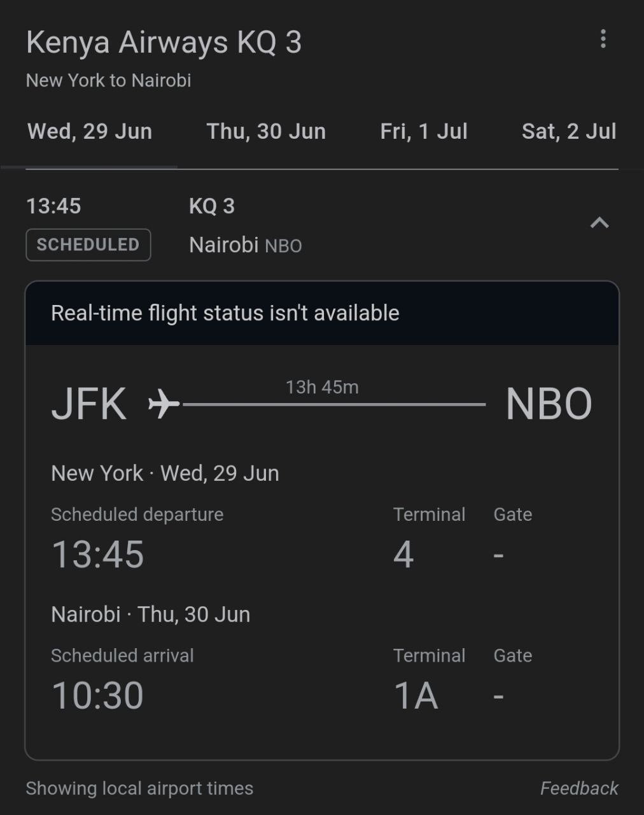Click arrival Terminal 1A value
This screenshot has height=815, width=644.
coord(416,695)
